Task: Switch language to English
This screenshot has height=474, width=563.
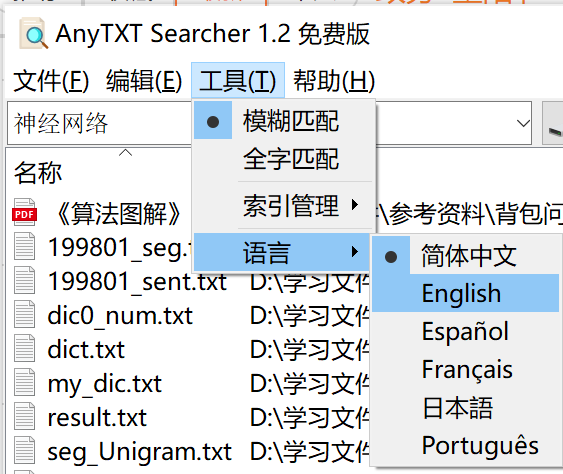Action: [466, 293]
